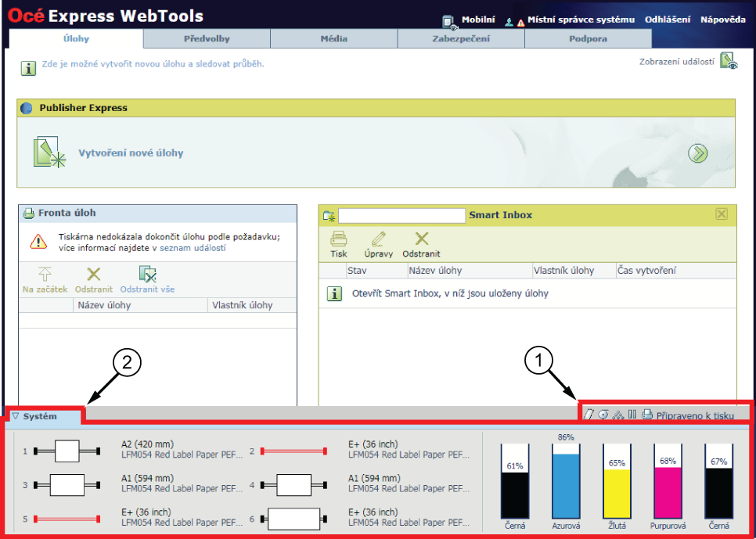The height and width of the screenshot is (539, 756).
Task: Click 'Otevřít Smart Inbox, v níž jsou uloženy úlohy'
Action: coord(450,293)
